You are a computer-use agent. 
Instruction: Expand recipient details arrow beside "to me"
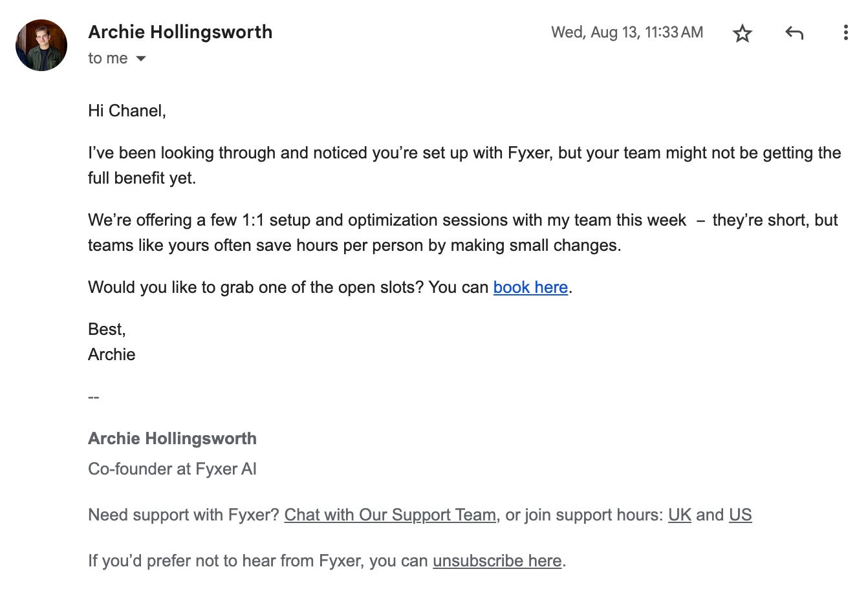pyautogui.click(x=141, y=59)
